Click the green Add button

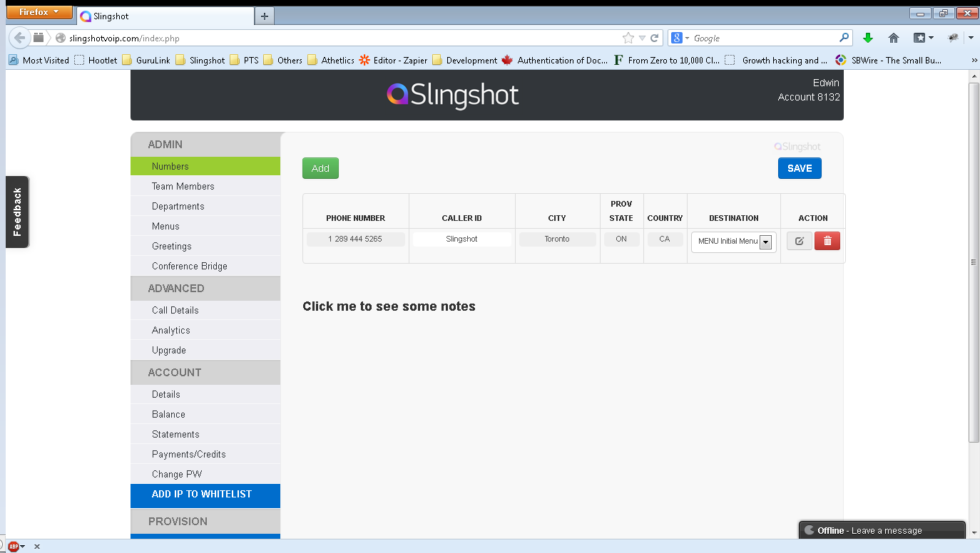(320, 168)
